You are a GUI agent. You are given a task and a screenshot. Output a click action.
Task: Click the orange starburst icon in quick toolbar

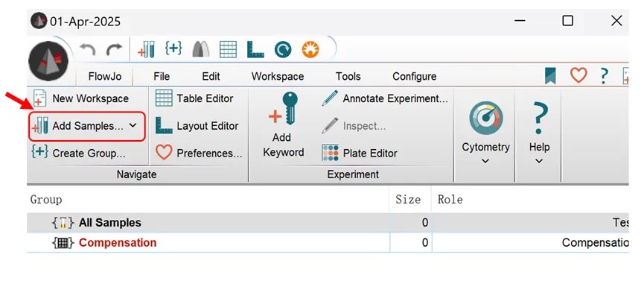pyautogui.click(x=310, y=50)
